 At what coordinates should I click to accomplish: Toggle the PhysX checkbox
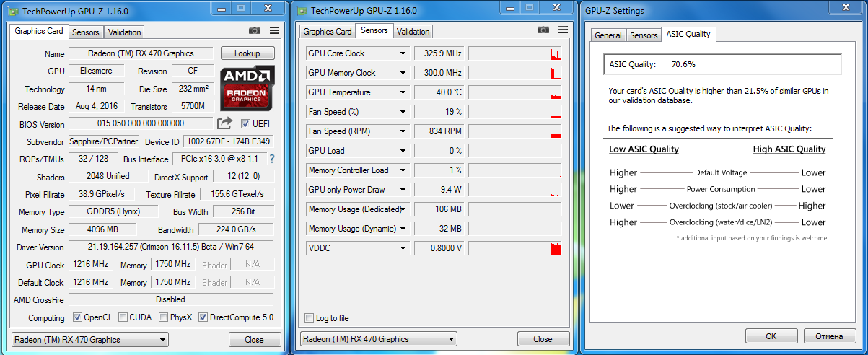[x=164, y=317]
